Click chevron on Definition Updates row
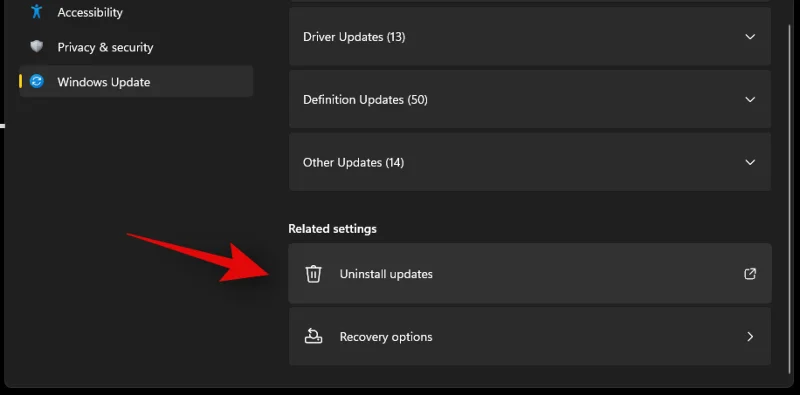800x395 pixels. (749, 100)
